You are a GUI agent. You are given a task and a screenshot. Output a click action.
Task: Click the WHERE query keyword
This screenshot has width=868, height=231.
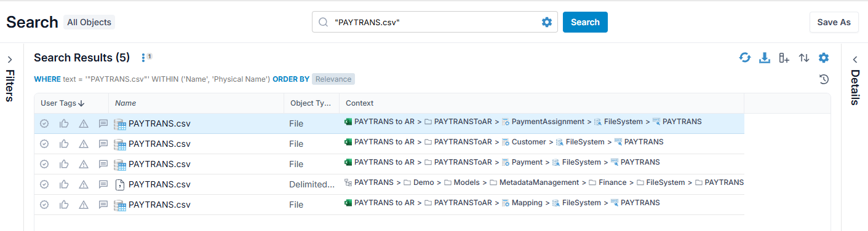click(x=47, y=79)
